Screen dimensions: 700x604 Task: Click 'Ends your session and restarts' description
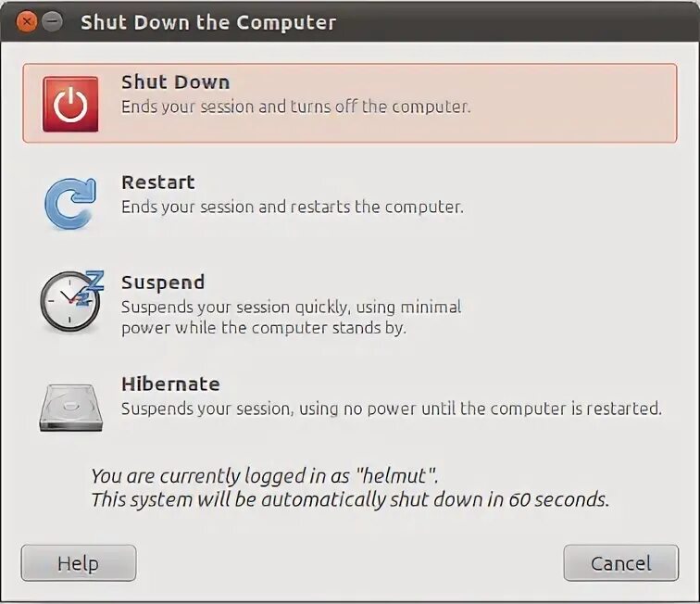click(x=293, y=208)
